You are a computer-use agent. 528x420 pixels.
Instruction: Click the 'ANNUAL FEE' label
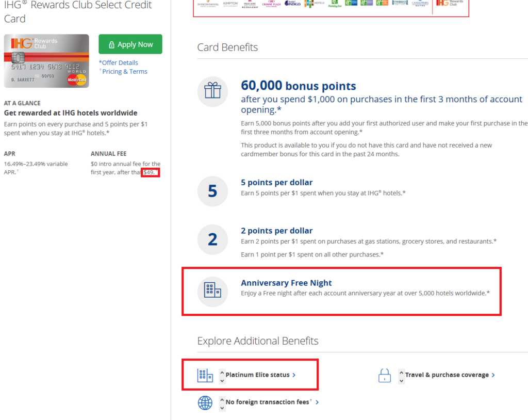108,154
